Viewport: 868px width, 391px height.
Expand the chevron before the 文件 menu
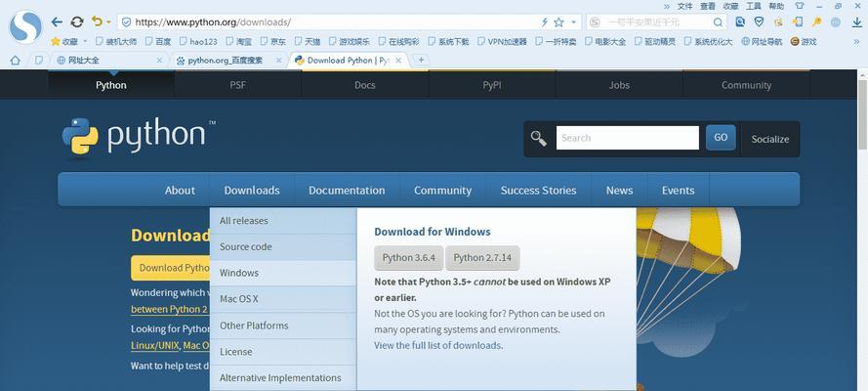click(x=667, y=6)
